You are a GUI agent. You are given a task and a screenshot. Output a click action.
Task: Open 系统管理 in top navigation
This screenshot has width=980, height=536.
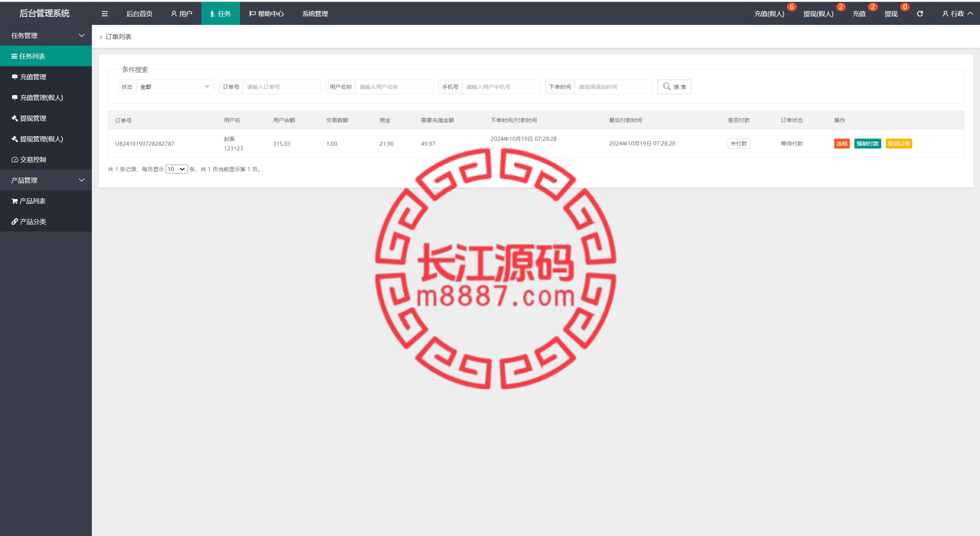click(x=315, y=14)
